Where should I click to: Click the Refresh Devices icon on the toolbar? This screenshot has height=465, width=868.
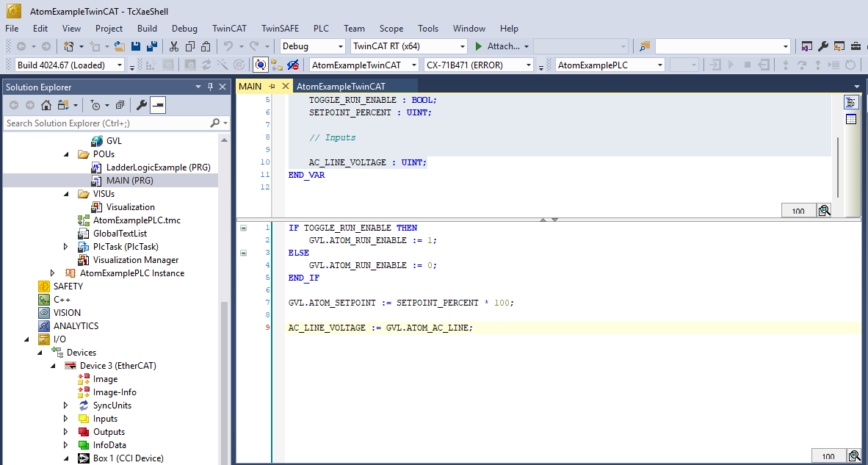tap(206, 65)
